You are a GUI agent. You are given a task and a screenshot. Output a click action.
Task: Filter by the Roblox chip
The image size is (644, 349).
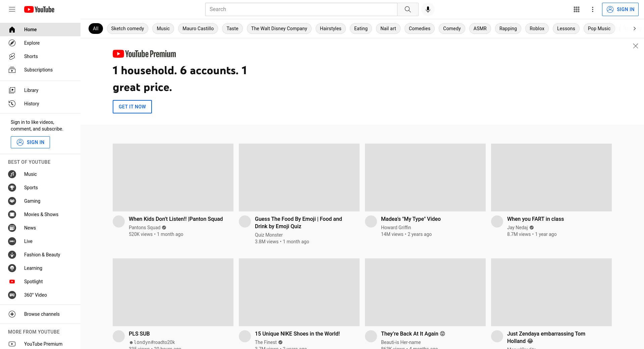pos(537,29)
